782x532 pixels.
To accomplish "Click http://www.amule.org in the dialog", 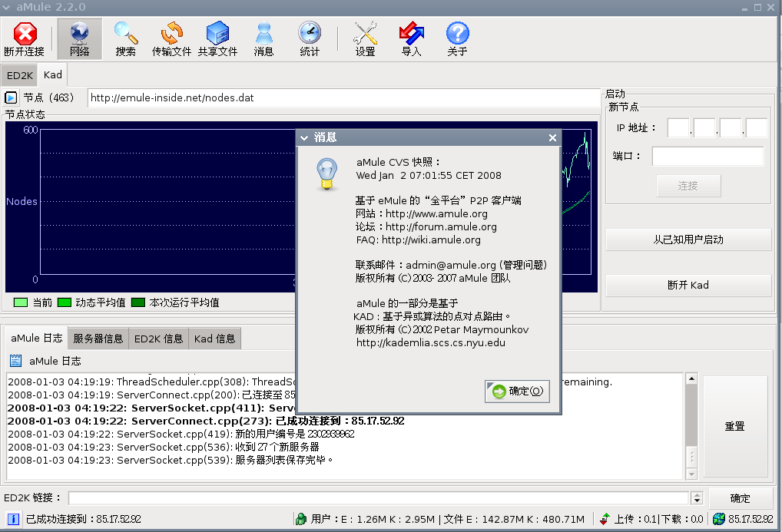I will (x=436, y=213).
